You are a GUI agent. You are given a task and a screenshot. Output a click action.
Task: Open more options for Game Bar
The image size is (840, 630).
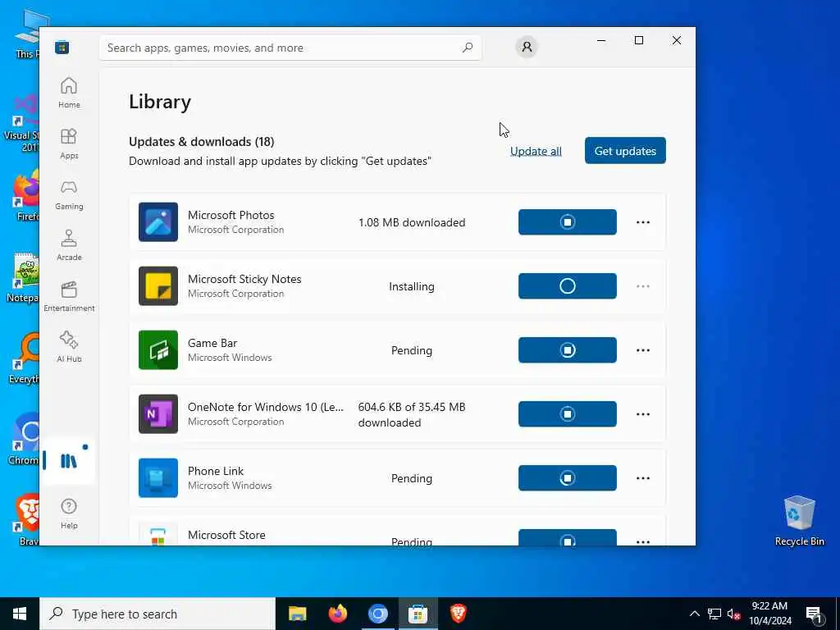643,349
